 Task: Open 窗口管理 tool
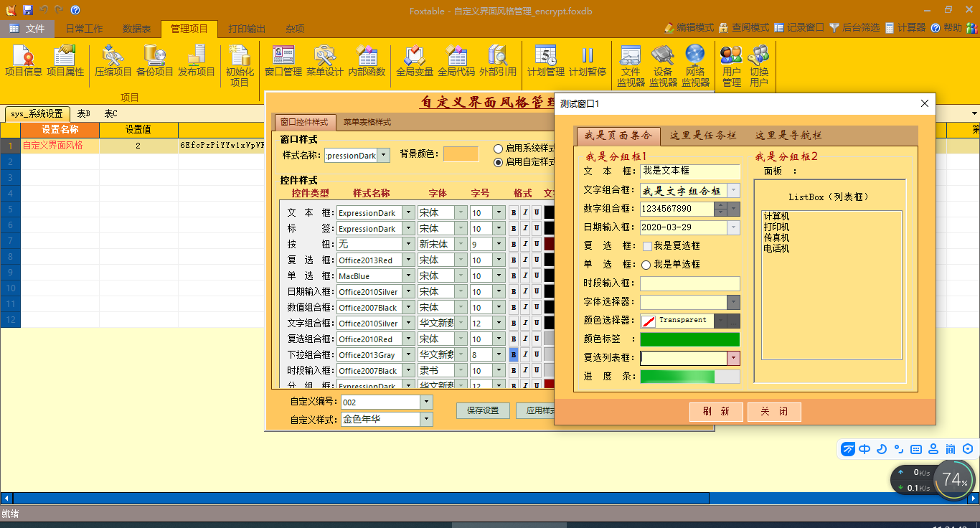click(283, 61)
